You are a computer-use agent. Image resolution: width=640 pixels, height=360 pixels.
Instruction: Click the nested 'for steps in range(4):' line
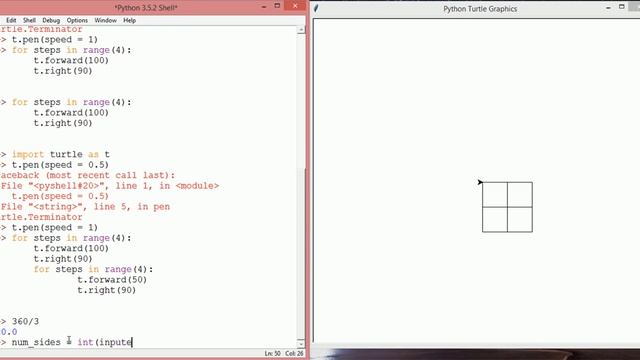click(93, 269)
